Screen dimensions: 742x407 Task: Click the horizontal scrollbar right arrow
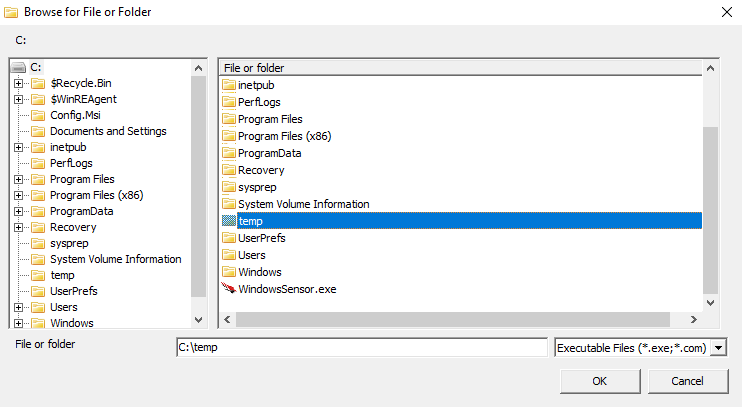[x=694, y=319]
